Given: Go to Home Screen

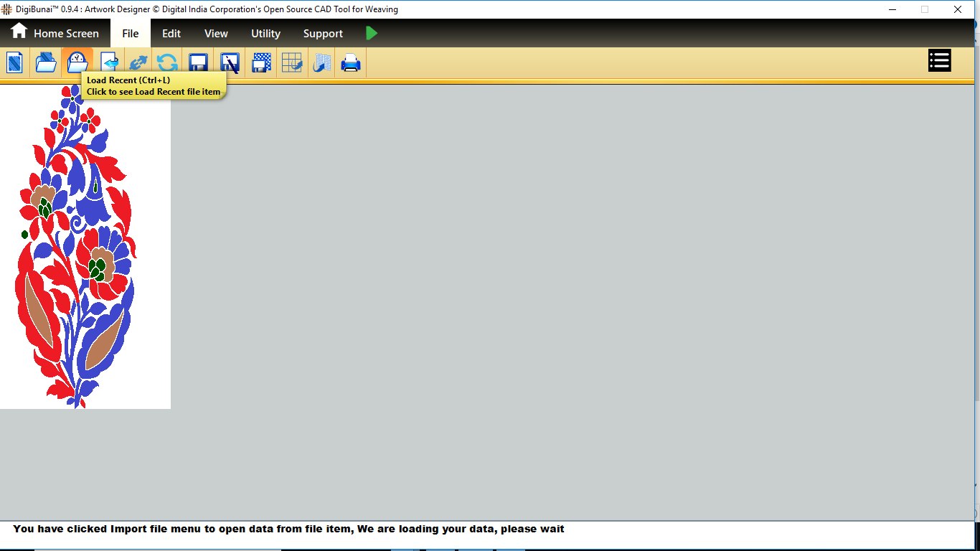Looking at the screenshot, I should point(55,33).
